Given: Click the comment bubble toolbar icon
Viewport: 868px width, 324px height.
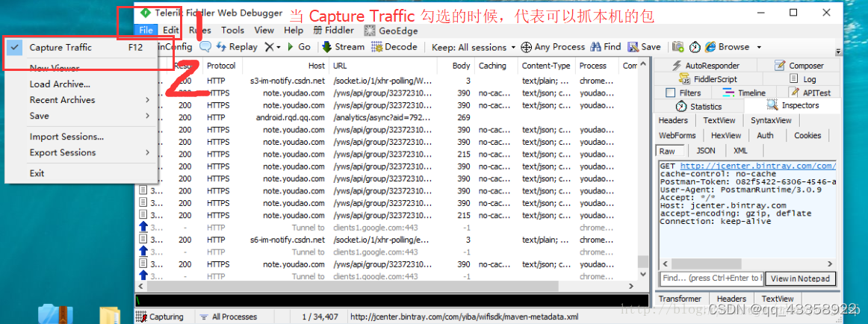Looking at the screenshot, I should [205, 47].
